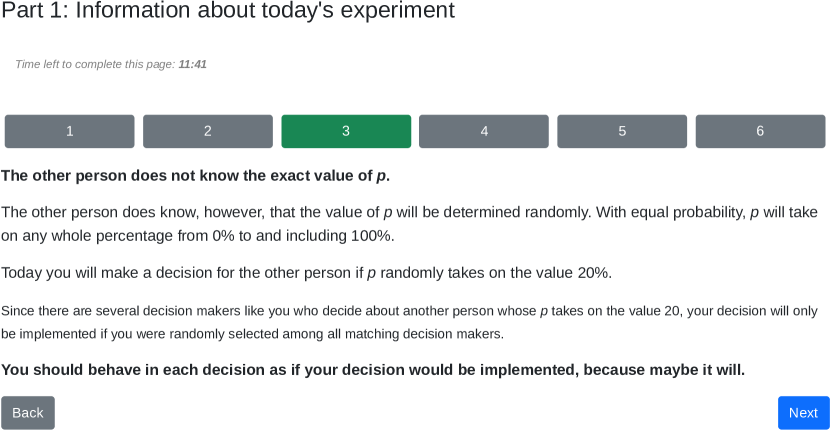Open the last step, numbered 6

click(760, 131)
